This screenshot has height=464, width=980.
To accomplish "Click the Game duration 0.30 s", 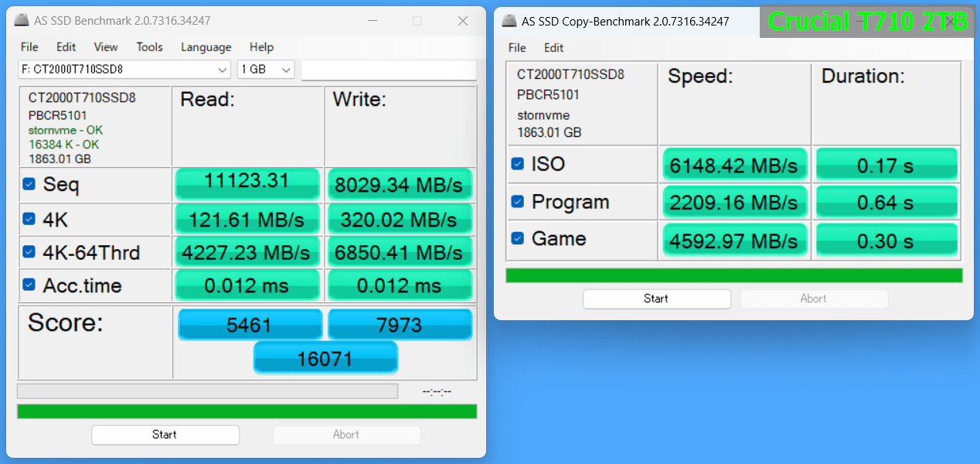I will click(x=886, y=240).
